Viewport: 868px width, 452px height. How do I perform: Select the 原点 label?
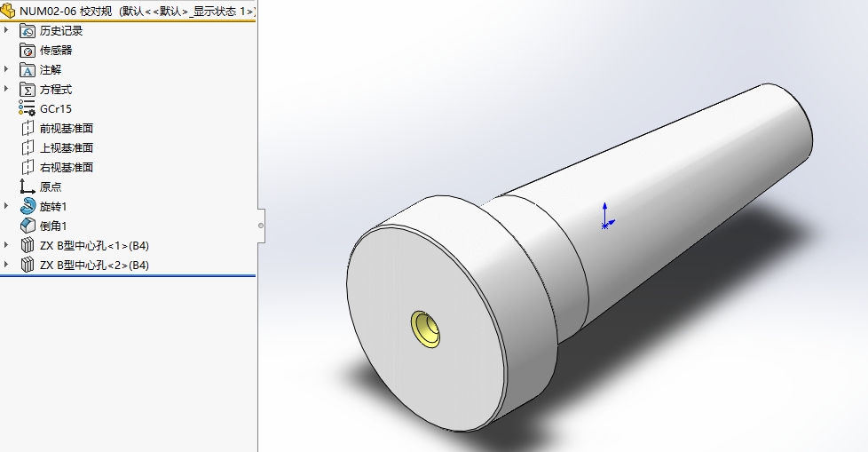click(51, 187)
